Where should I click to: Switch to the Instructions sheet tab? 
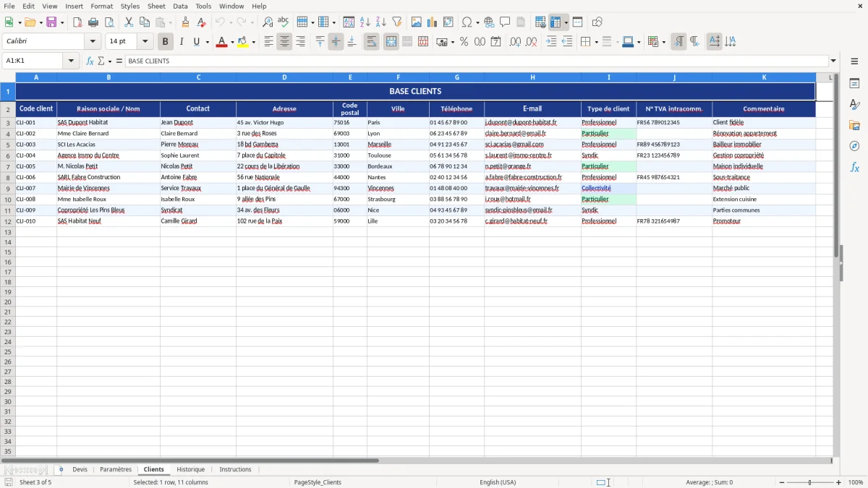pos(236,469)
